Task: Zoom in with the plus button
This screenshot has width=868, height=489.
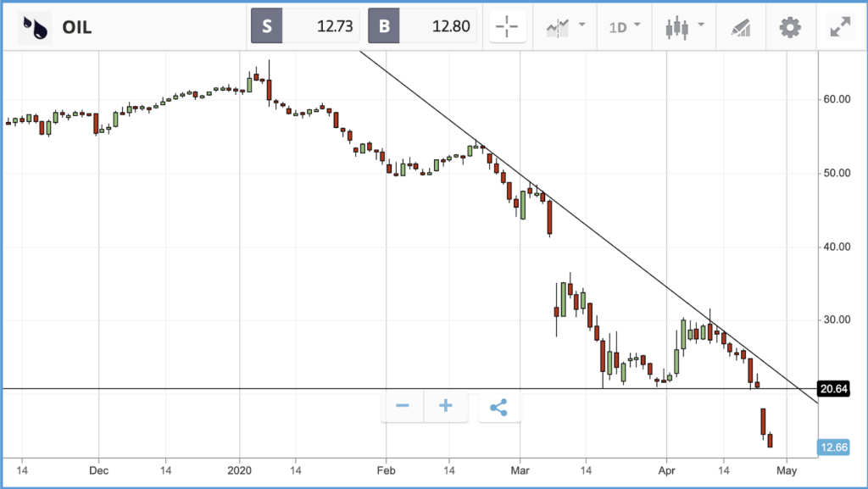Action: tap(446, 407)
